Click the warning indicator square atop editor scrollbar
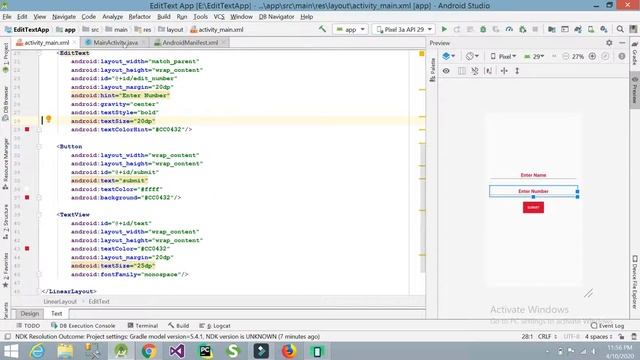This screenshot has height=360, width=640. click(422, 53)
